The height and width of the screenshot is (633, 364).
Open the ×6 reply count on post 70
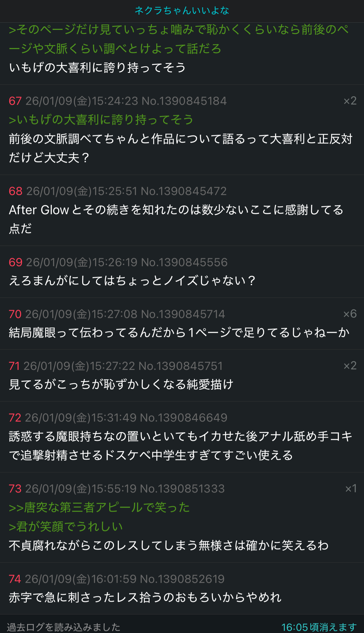pyautogui.click(x=350, y=314)
